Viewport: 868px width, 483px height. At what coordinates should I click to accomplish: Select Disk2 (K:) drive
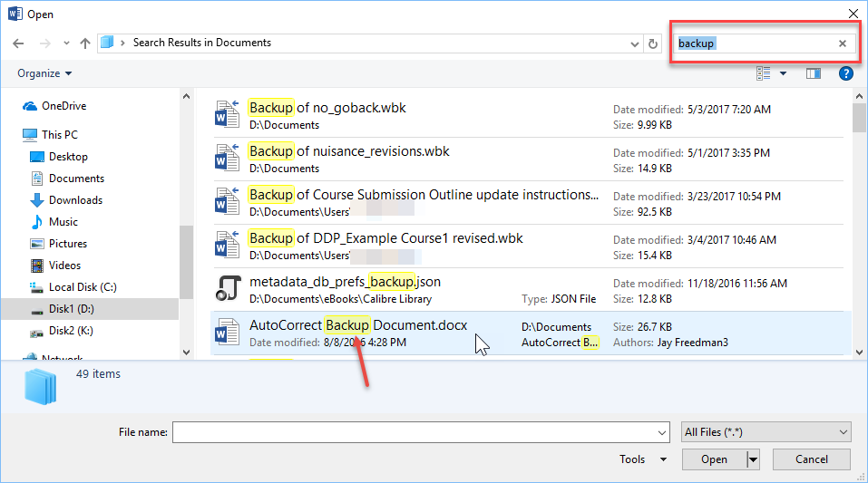(71, 330)
